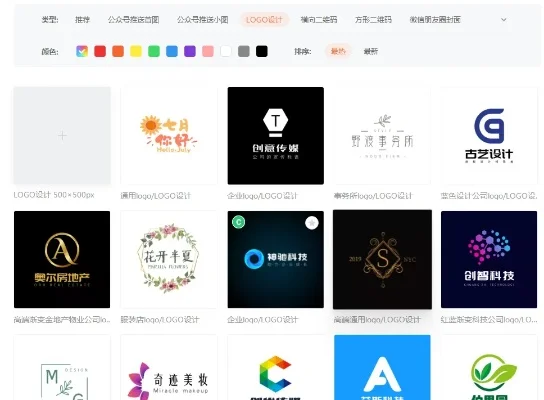Select the 公众号推送首图 type filter
544x400 pixels.
(133, 20)
